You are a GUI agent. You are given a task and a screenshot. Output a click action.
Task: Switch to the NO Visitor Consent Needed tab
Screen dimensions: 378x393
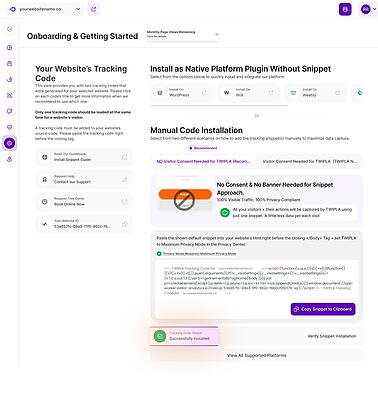pos(203,161)
